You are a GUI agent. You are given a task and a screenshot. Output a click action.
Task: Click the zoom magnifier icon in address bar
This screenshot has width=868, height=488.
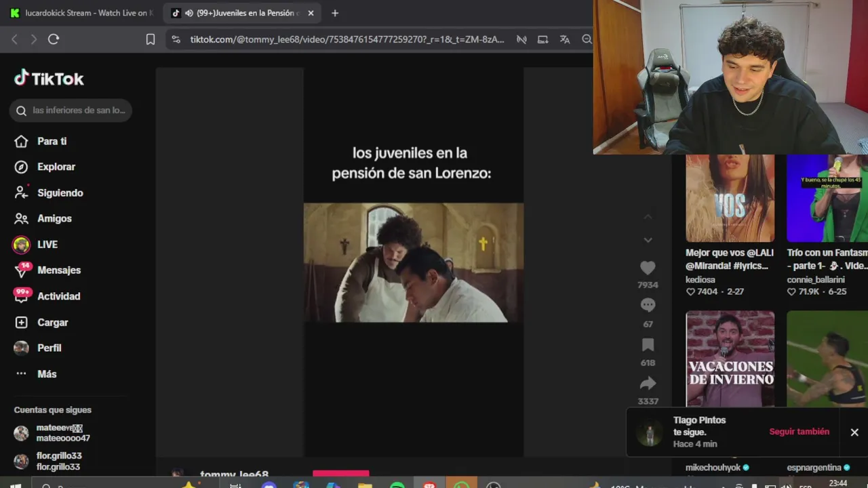pos(587,39)
